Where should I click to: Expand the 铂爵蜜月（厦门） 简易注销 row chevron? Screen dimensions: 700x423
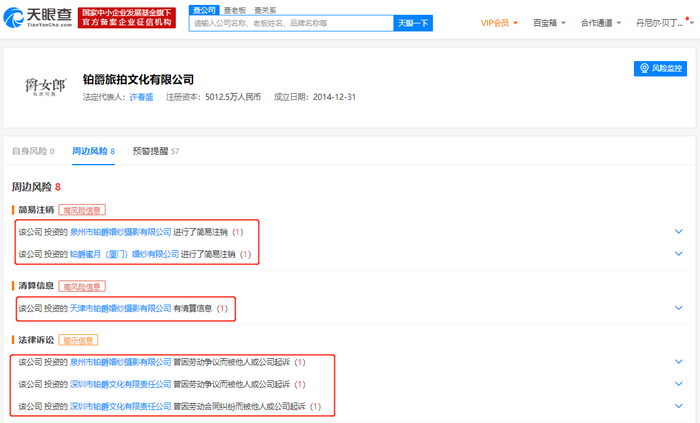(679, 254)
